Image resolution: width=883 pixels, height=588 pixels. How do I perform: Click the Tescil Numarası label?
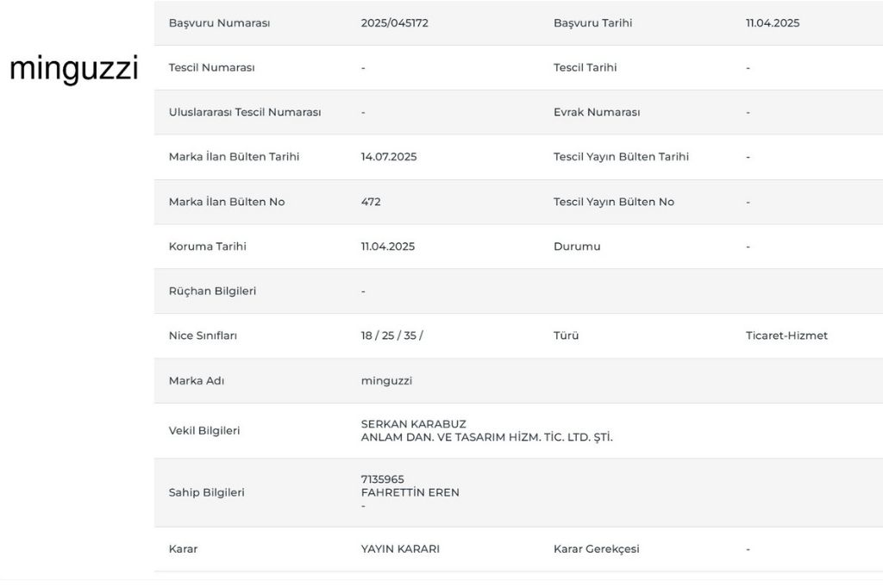tap(211, 68)
